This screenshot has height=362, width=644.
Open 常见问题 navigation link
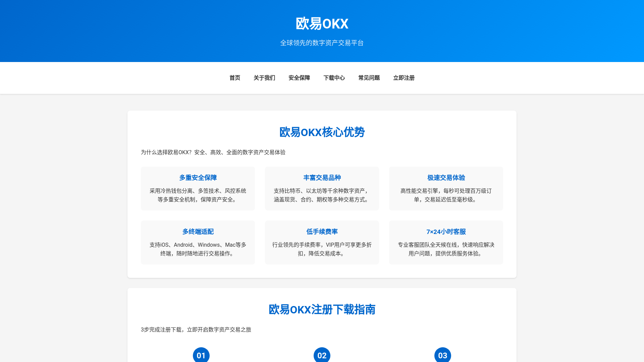[369, 78]
